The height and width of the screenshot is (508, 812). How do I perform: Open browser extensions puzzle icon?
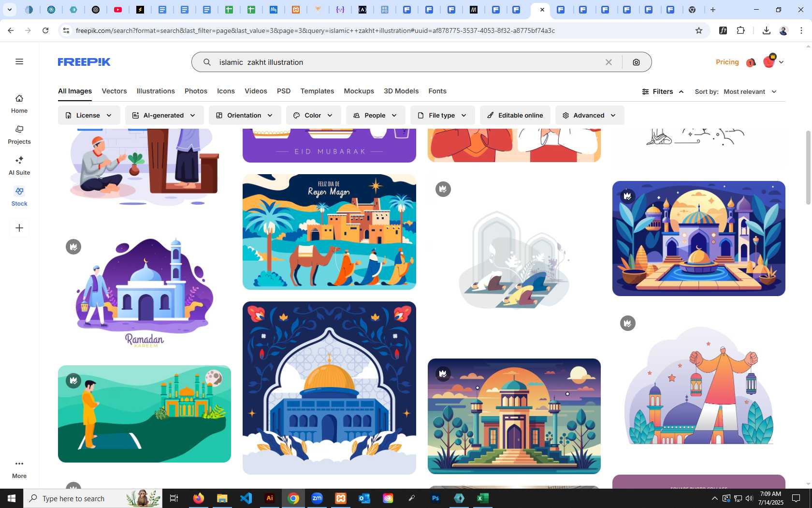tap(740, 30)
